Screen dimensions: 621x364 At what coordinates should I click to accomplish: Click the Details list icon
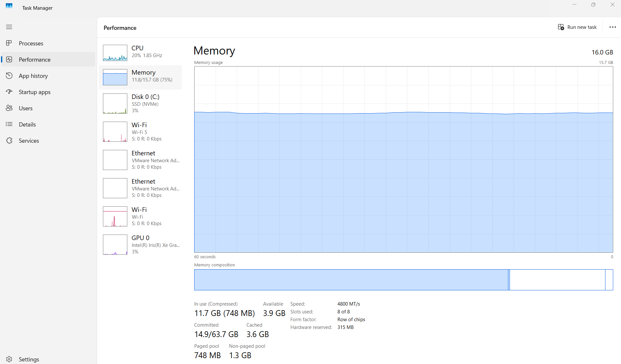coord(9,124)
